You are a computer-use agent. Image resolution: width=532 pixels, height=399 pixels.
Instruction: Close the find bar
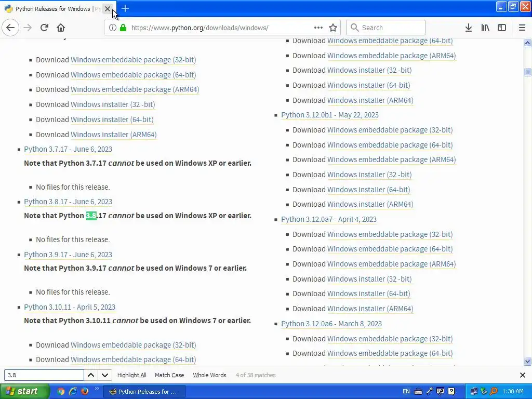coord(523,375)
